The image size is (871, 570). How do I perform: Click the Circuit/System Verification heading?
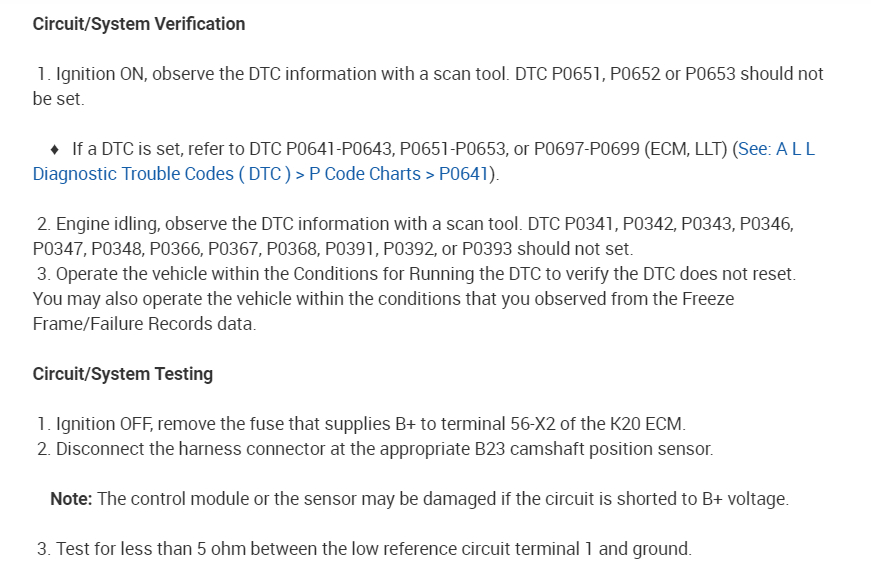point(139,24)
